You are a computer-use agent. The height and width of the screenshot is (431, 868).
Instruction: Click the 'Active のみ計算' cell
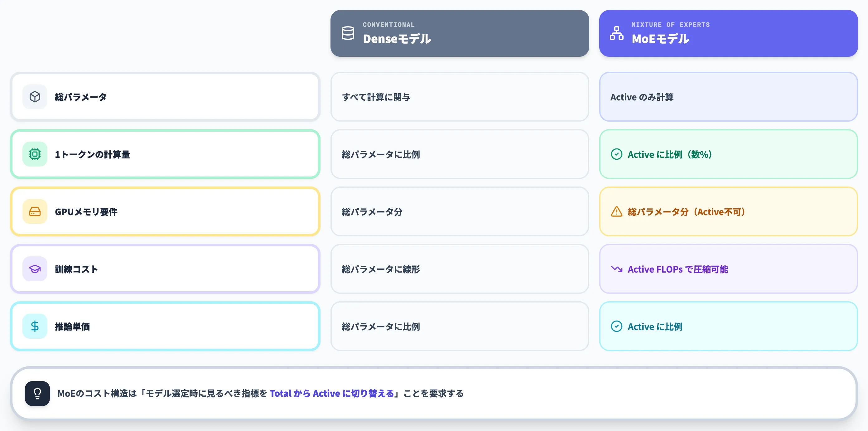click(728, 97)
